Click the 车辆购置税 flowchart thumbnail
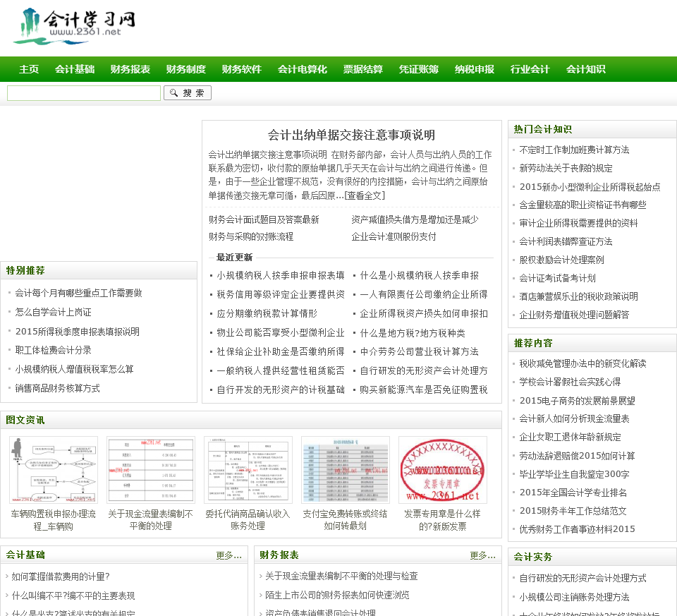677x616 pixels. [x=54, y=470]
